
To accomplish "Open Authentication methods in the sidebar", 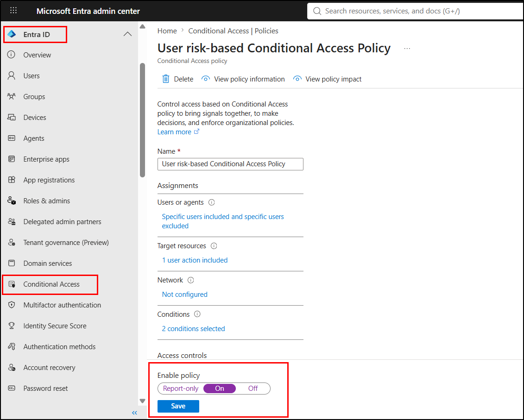I will pos(59,347).
